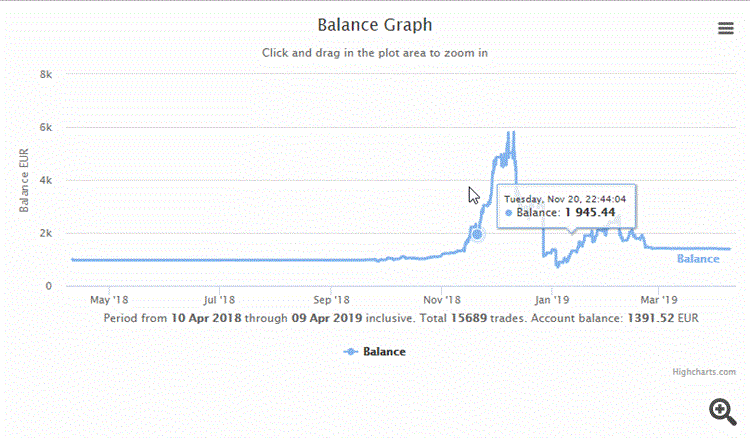Image resolution: width=750 pixels, height=438 pixels.
Task: Toggle the Balance series legend item
Action: pos(375,351)
